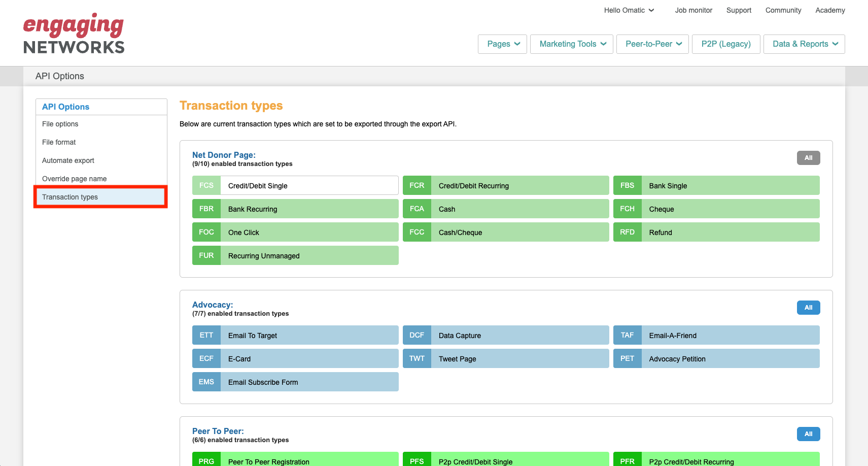Viewport: 868px width, 466px height.
Task: Toggle the FCR Credit/Debit Recurring type
Action: click(x=506, y=185)
